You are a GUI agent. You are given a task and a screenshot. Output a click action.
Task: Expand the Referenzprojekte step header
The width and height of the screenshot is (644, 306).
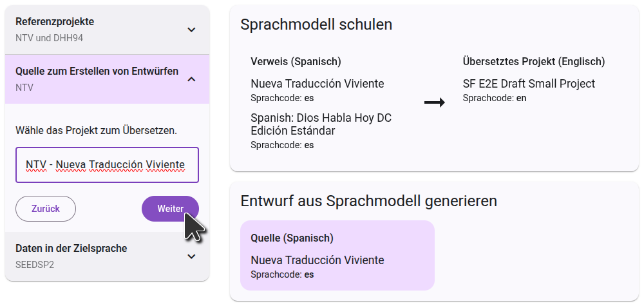click(97, 30)
